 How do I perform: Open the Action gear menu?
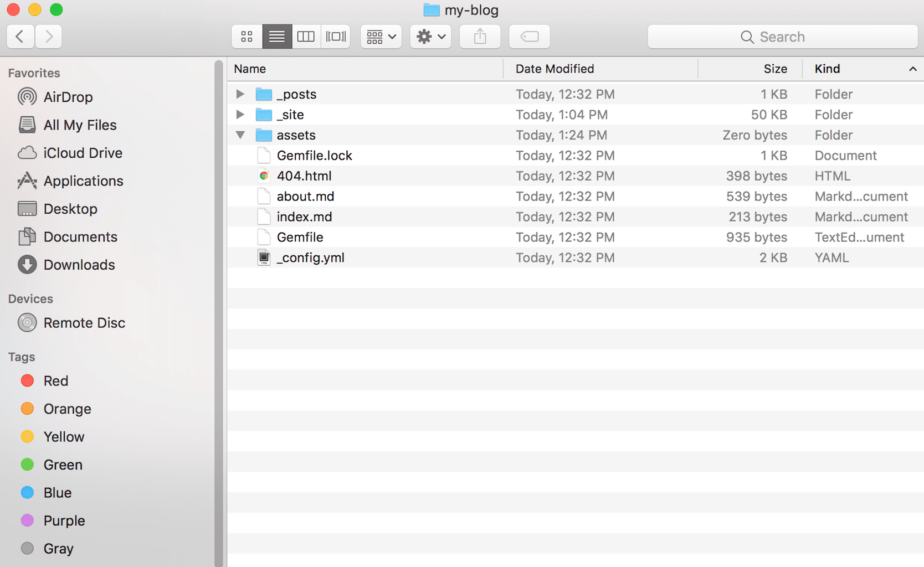pos(431,37)
